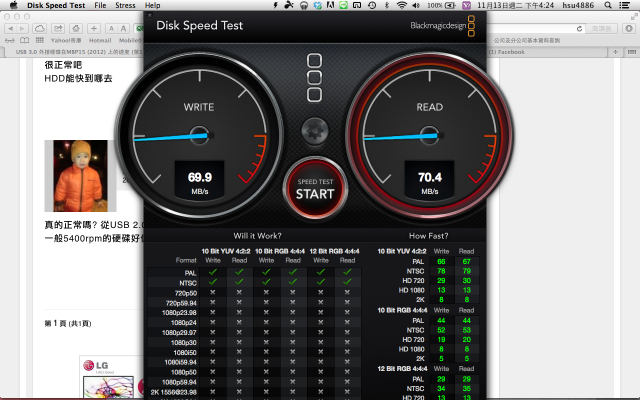Click the How Fast? heading

[x=428, y=236]
